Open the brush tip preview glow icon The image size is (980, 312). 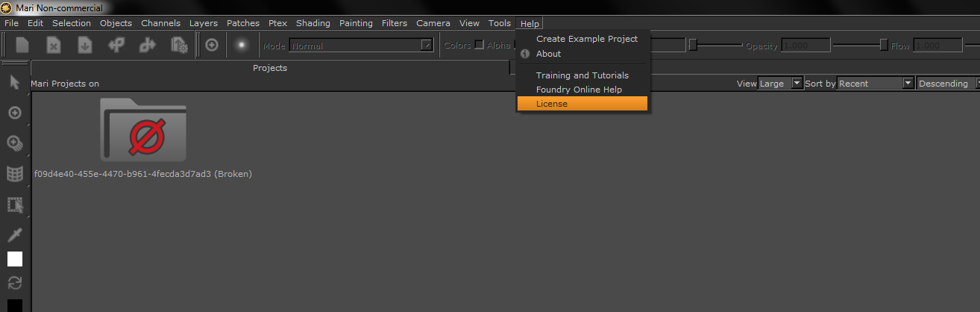click(x=241, y=46)
